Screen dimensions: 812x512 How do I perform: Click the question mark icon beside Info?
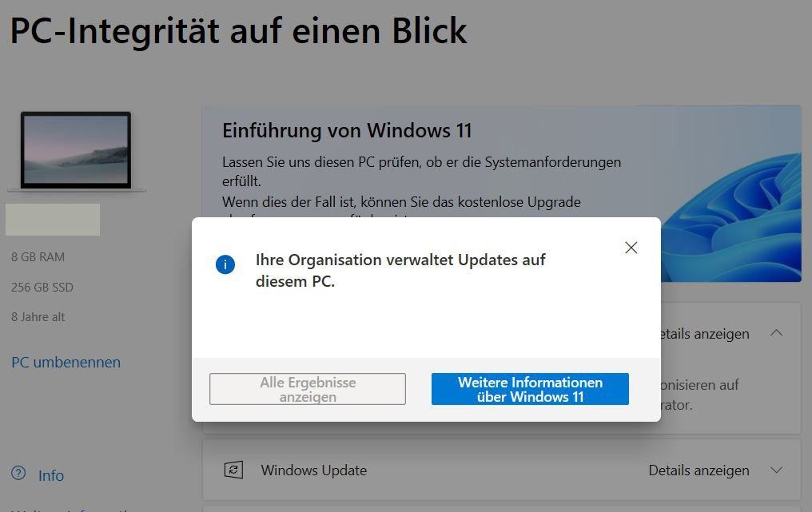click(18, 473)
